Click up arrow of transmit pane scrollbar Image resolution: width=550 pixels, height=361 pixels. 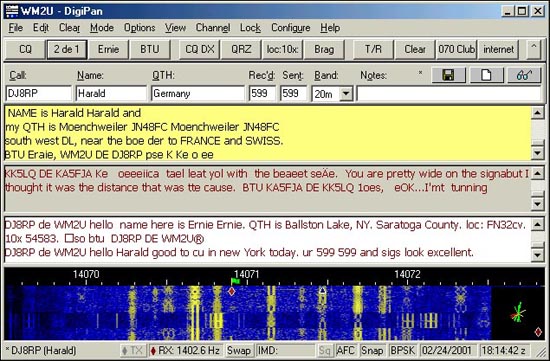tap(538, 225)
